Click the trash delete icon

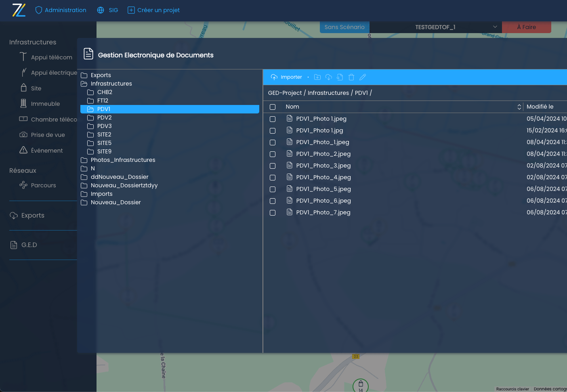coord(351,77)
